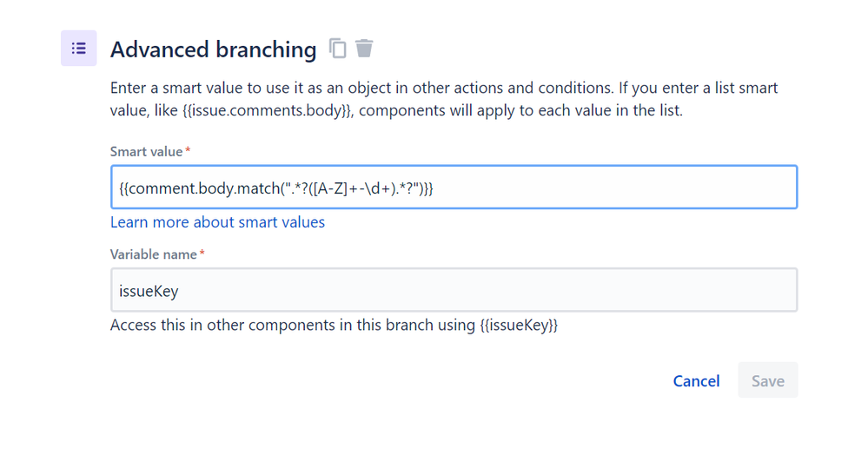Click the Advanced branching heading
868x455 pixels.
[214, 49]
